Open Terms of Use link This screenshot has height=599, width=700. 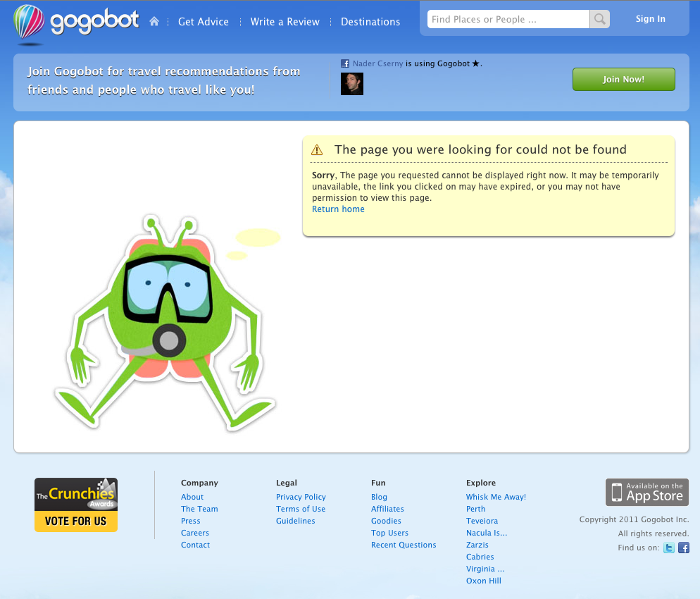coord(301,509)
